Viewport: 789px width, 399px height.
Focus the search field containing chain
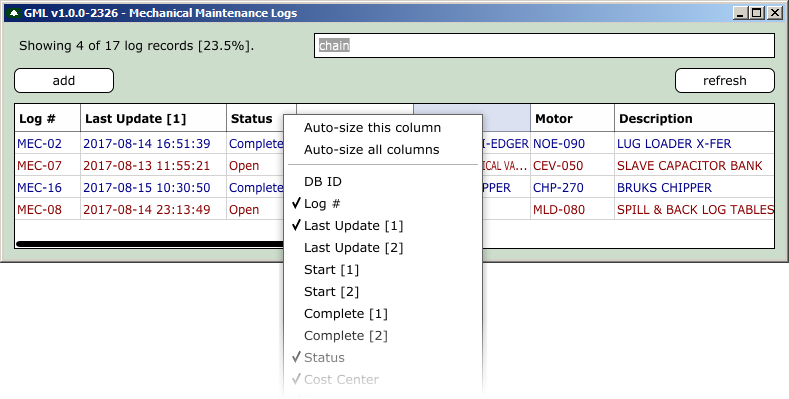(x=544, y=46)
